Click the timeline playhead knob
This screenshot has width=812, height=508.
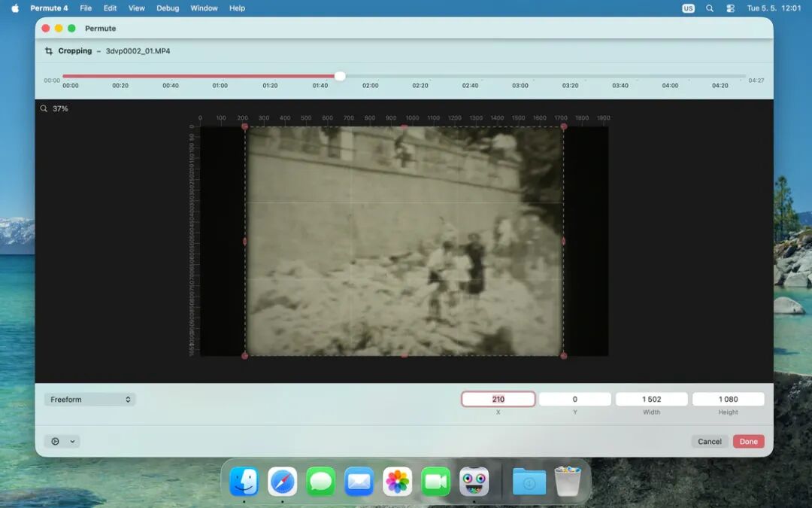point(340,76)
